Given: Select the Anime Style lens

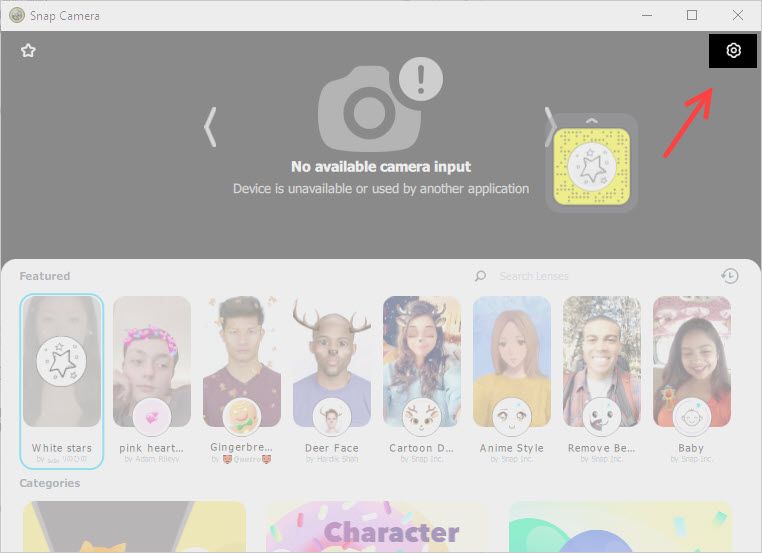Looking at the screenshot, I should click(x=512, y=381).
